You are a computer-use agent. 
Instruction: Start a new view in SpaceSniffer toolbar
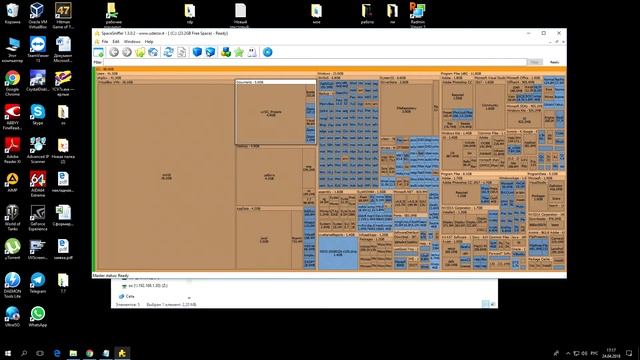click(x=98, y=52)
